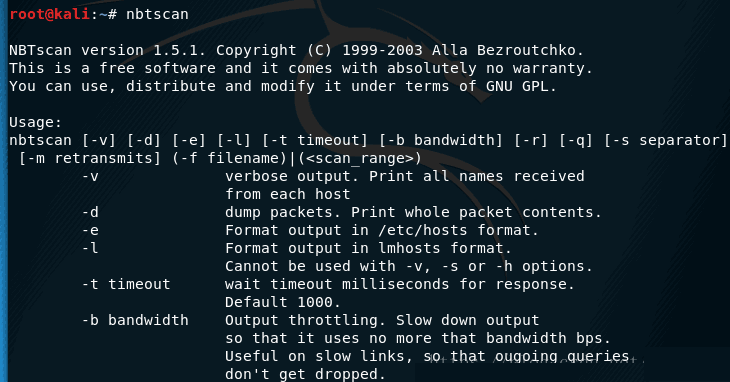Click the '-t timeout' option label
The width and height of the screenshot is (730, 382).
pos(126,284)
